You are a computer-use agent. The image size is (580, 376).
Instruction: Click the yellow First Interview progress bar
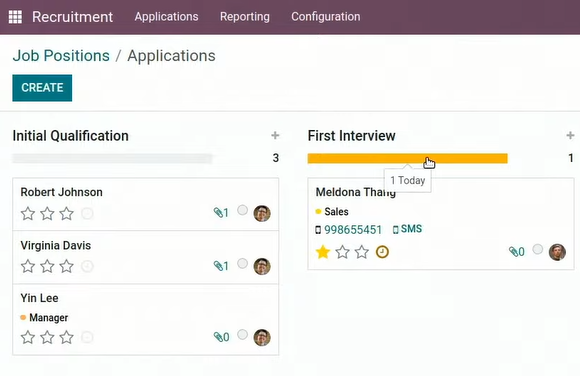point(407,158)
